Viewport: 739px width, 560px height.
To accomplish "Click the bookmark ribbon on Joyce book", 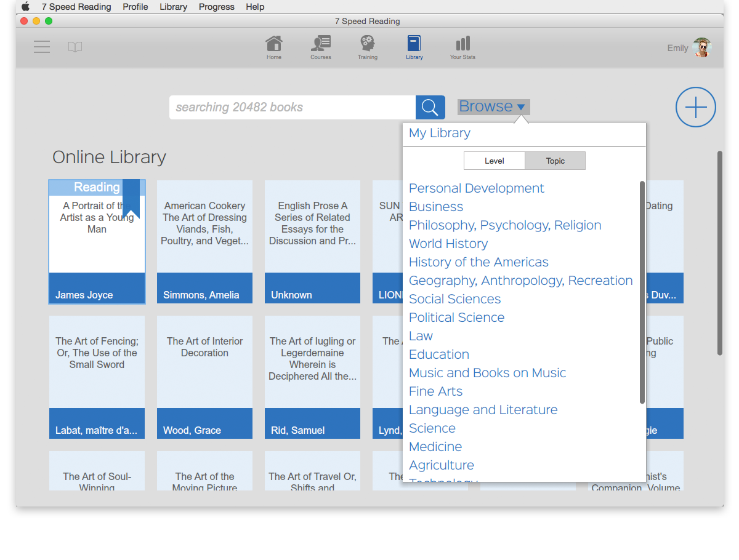I will click(131, 198).
